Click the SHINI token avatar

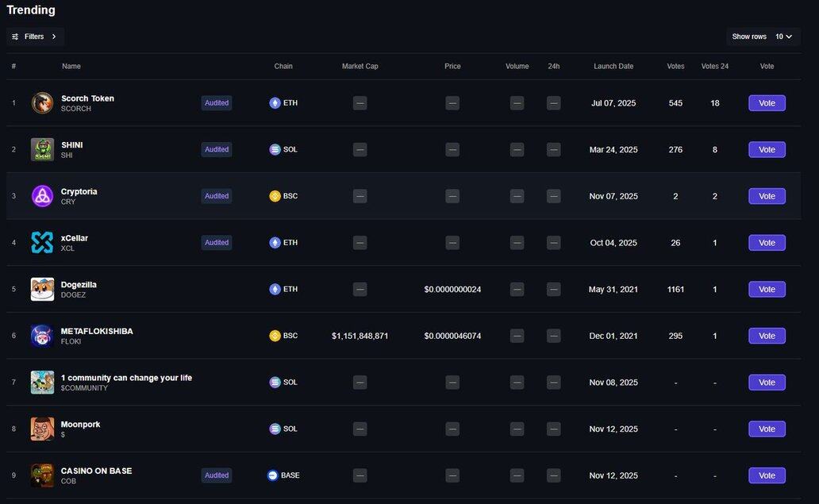pos(42,149)
